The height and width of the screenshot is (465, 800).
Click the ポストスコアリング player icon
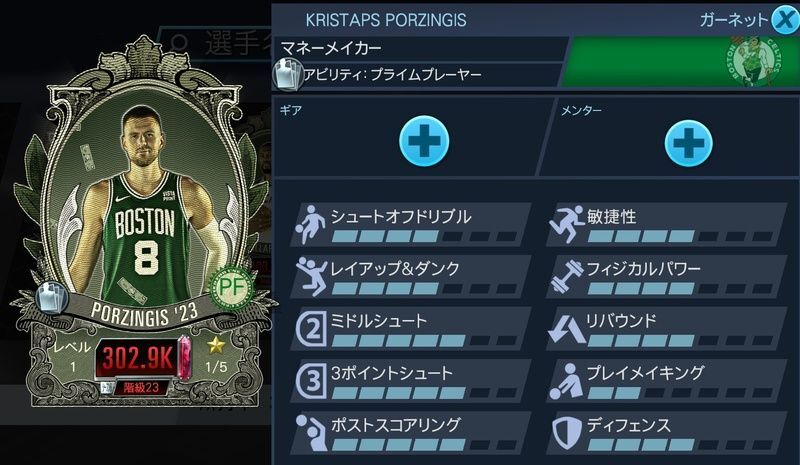(x=311, y=433)
